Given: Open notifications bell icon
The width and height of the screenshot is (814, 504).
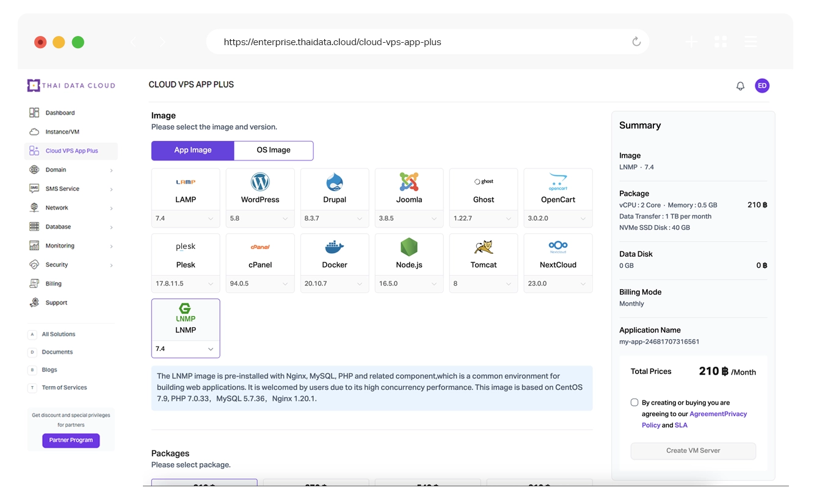Looking at the screenshot, I should pyautogui.click(x=740, y=86).
